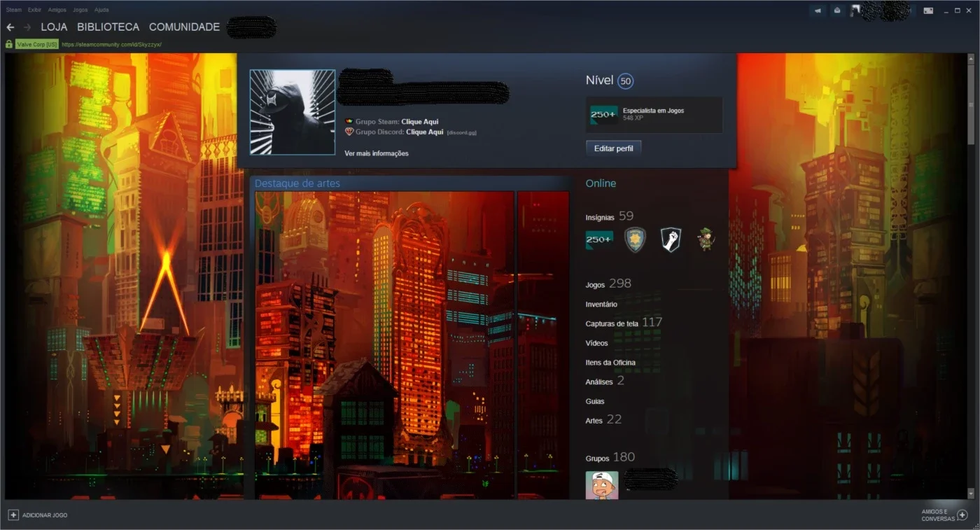Click the plus icon in Amigos e Conversas
980x530 pixels.
pos(962,515)
